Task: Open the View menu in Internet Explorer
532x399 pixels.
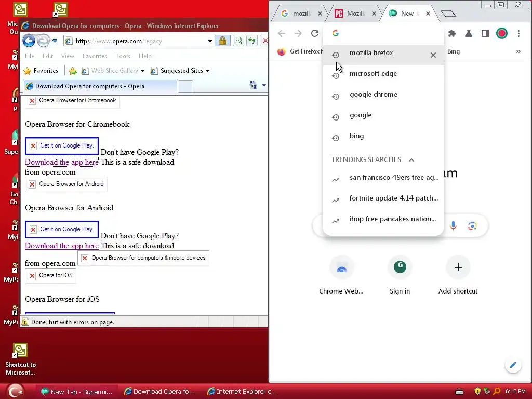Action: (x=68, y=56)
